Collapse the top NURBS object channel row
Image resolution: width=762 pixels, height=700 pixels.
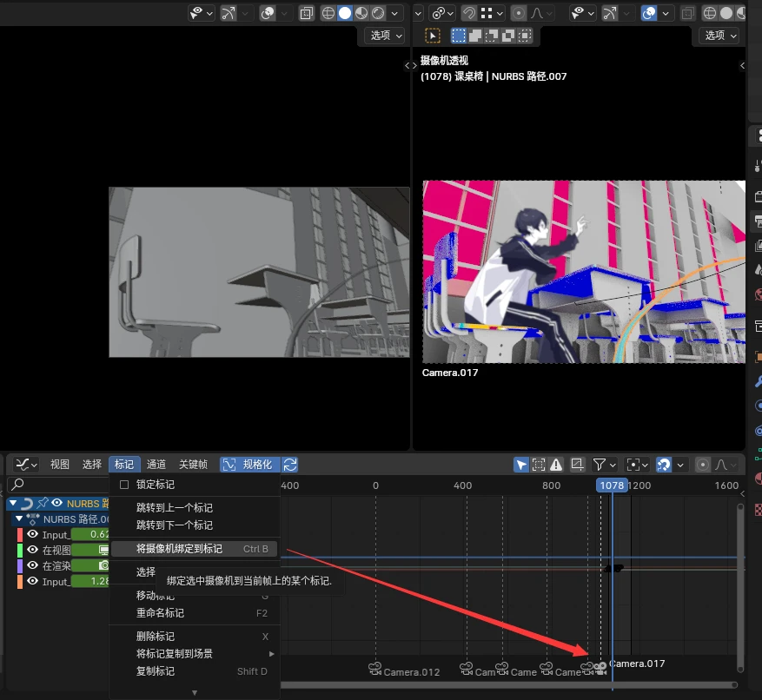coord(13,503)
